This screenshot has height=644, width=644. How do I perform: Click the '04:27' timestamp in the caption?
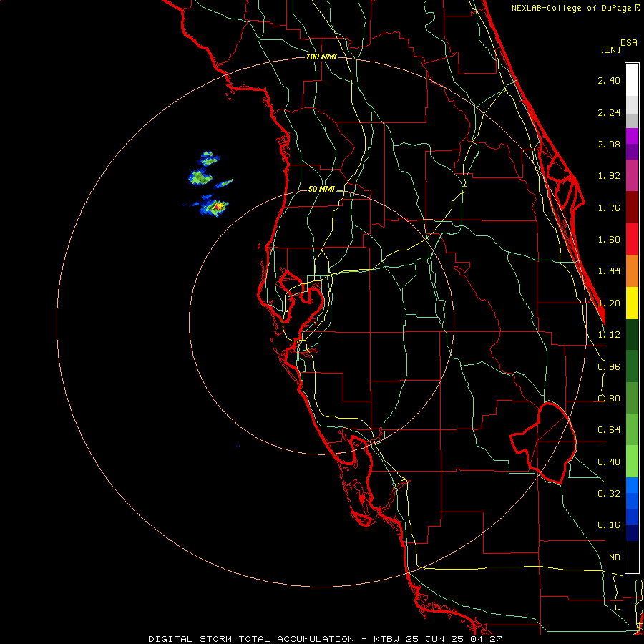[x=487, y=639]
